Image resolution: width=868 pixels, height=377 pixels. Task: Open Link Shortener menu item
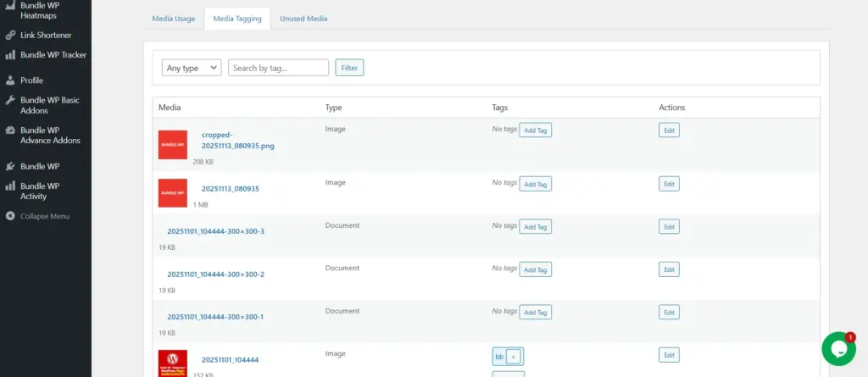(x=46, y=35)
